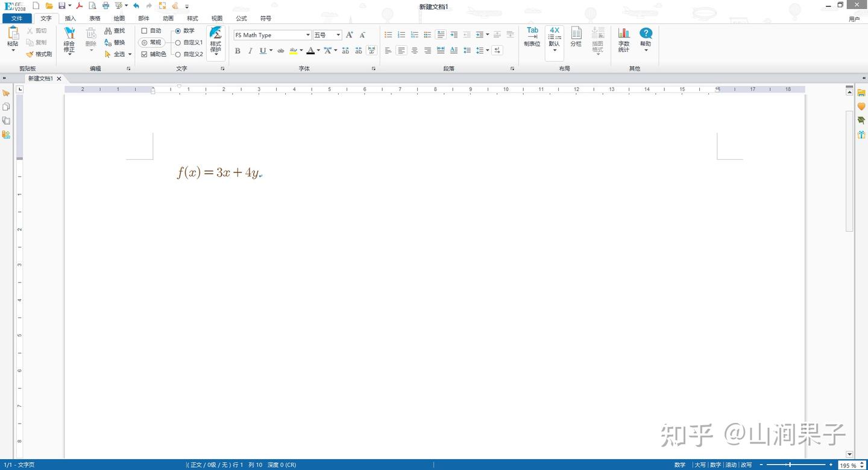Insert a tab stop (制表位)
This screenshot has height=470, width=868.
[x=532, y=37]
